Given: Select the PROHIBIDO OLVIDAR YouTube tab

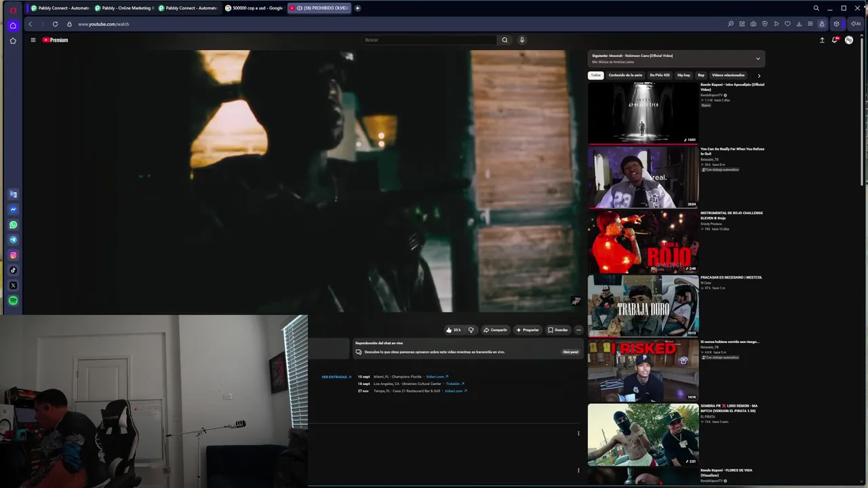Looking at the screenshot, I should (x=319, y=8).
